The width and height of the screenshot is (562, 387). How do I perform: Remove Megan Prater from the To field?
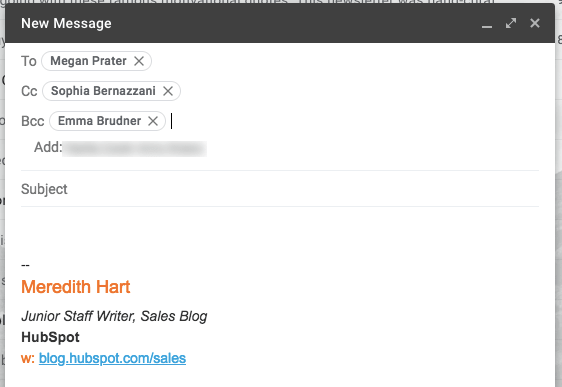(139, 61)
